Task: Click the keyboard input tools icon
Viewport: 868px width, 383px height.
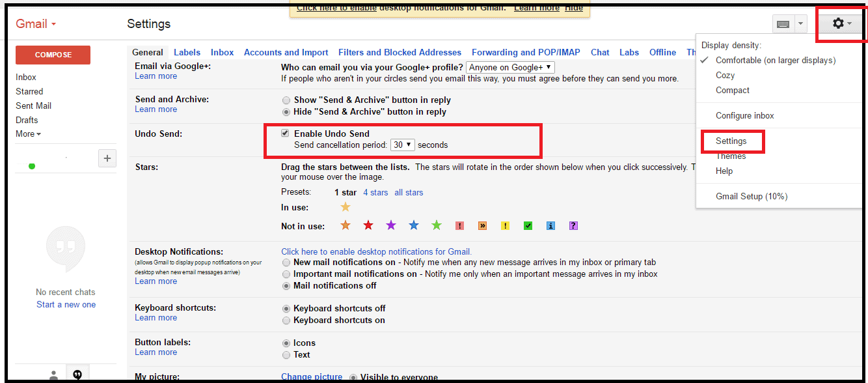Action: [x=783, y=24]
